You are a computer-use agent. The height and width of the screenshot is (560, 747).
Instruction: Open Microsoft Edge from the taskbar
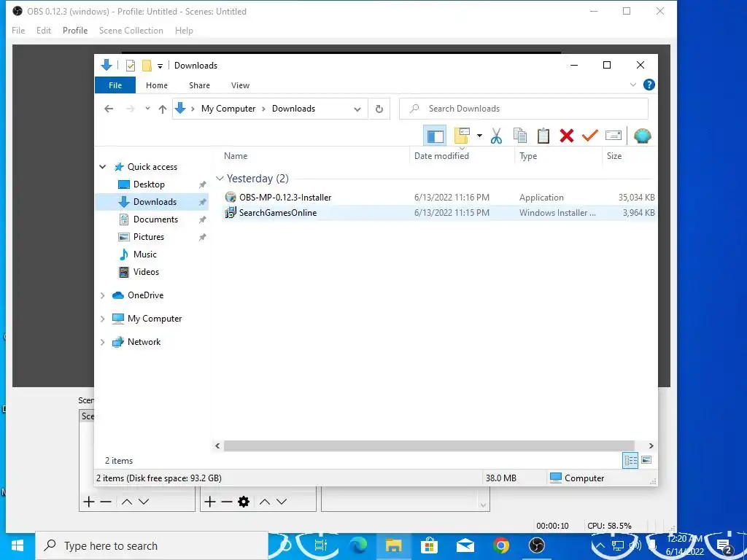[357, 545]
